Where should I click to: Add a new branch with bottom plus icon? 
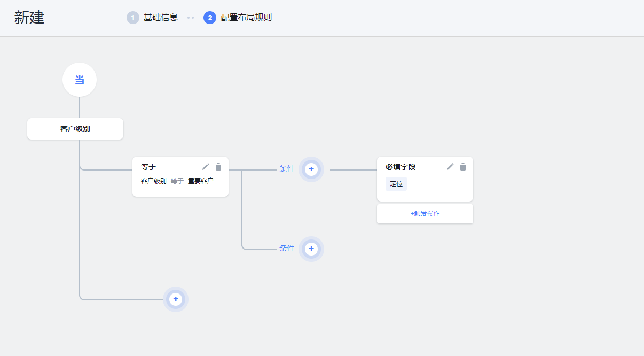coord(176,299)
